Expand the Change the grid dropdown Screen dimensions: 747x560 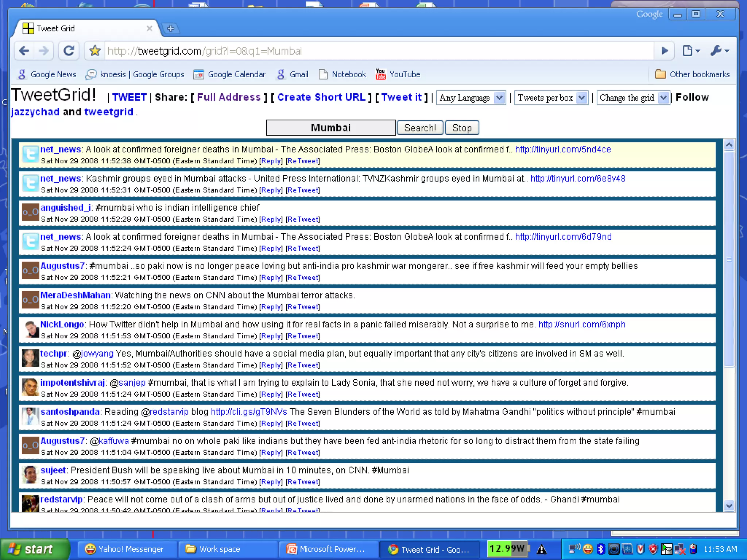click(633, 98)
